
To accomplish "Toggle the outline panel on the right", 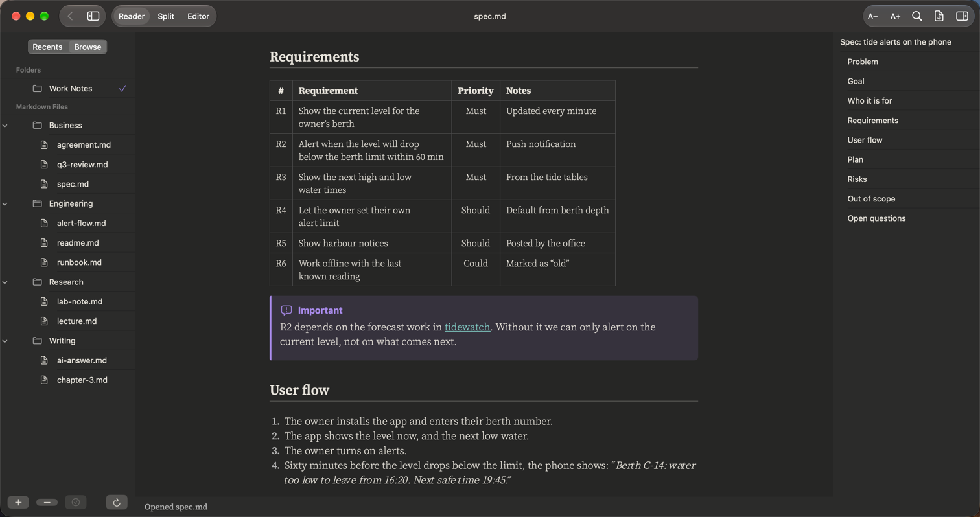I will tap(962, 16).
